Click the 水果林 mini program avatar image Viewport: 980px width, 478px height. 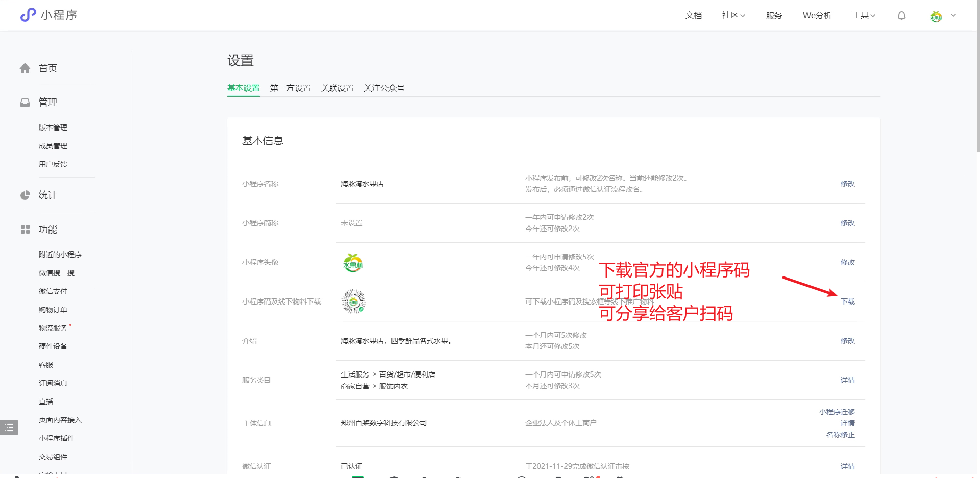click(x=353, y=262)
